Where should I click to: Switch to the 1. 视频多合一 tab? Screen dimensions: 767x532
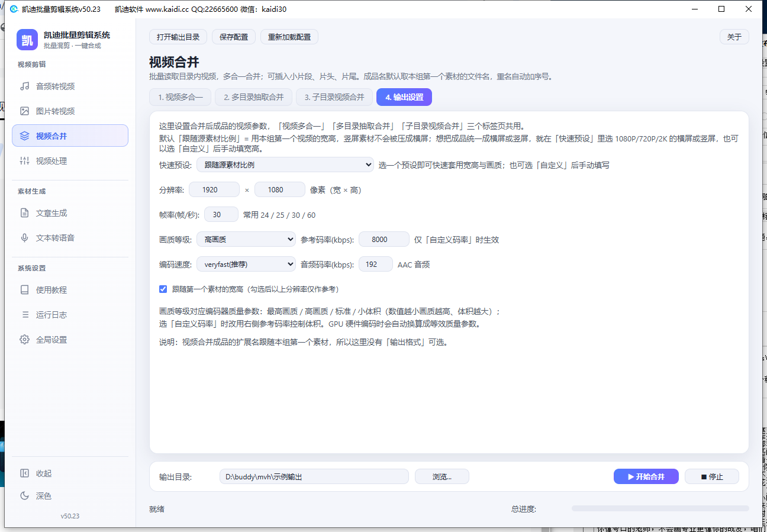tap(181, 97)
